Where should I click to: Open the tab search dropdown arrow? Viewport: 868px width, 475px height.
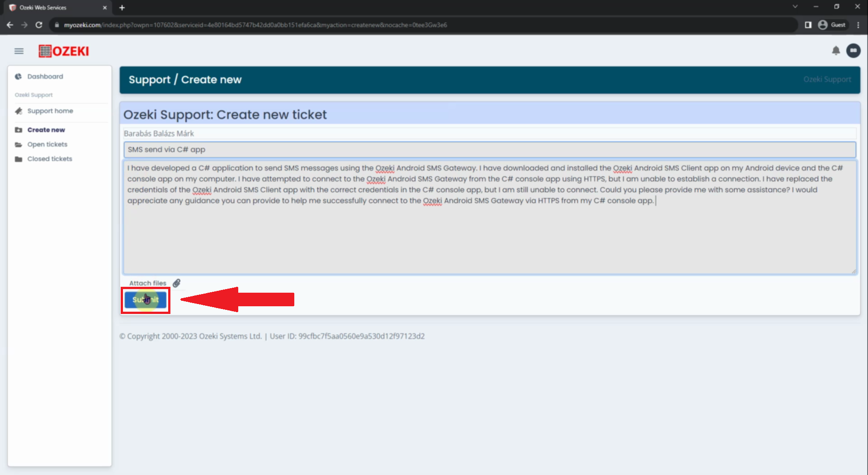[x=795, y=6]
